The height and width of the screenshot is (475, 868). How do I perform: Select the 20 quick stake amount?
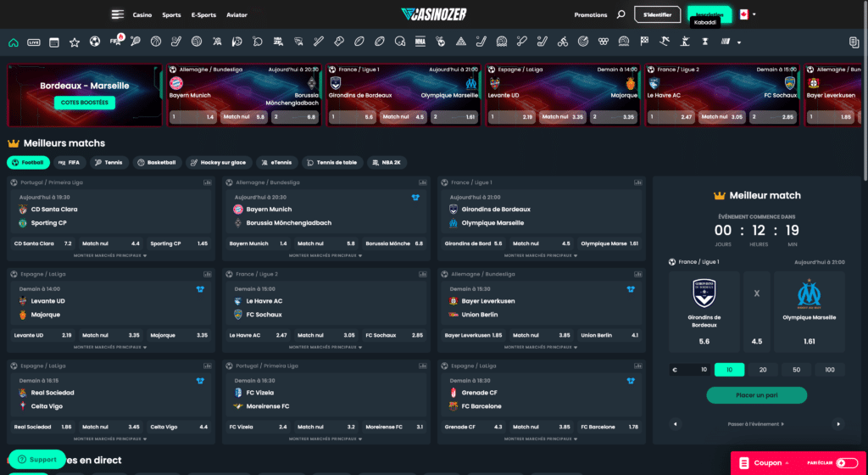[x=762, y=369]
